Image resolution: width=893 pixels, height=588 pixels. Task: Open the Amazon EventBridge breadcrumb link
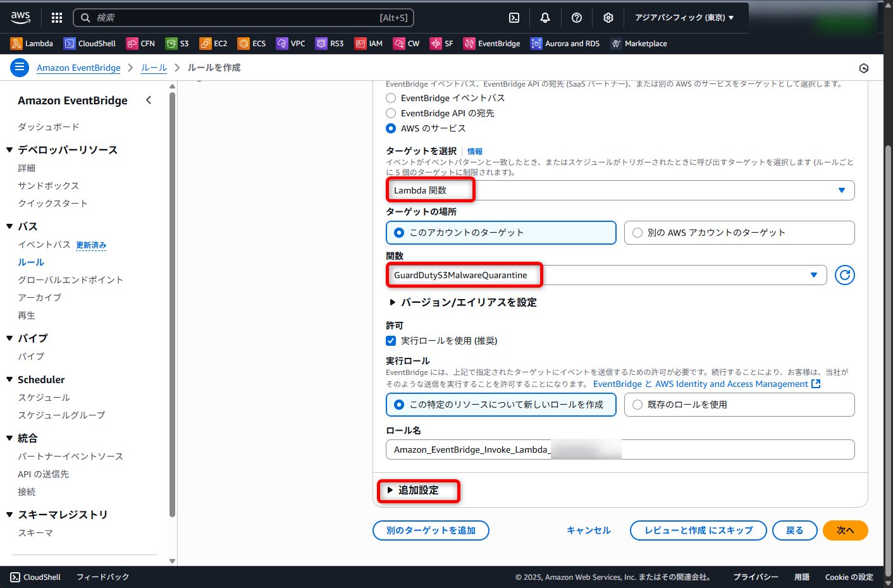click(x=78, y=68)
